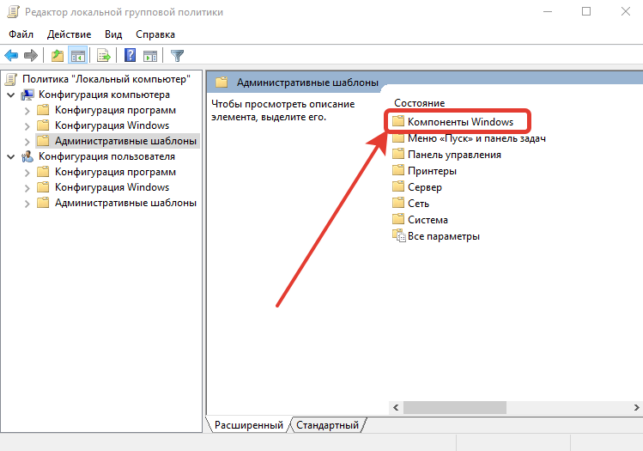The width and height of the screenshot is (643, 451).
Task: Select Конфигурация программ under Конфигурация компьютера
Action: click(x=115, y=110)
